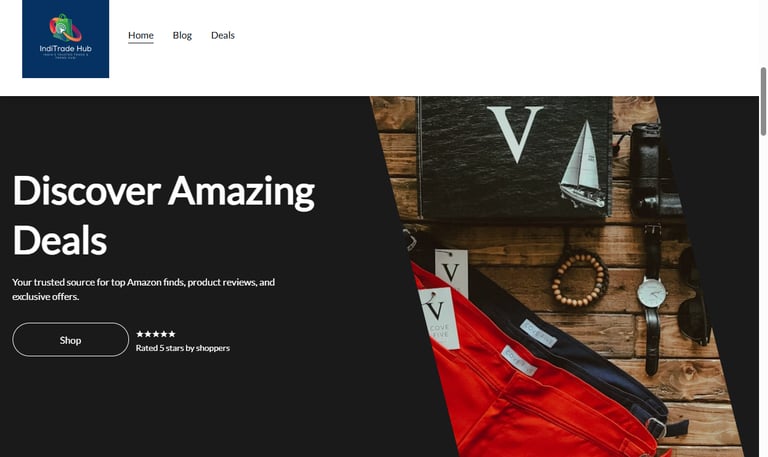Click the middle star of rating

(156, 334)
